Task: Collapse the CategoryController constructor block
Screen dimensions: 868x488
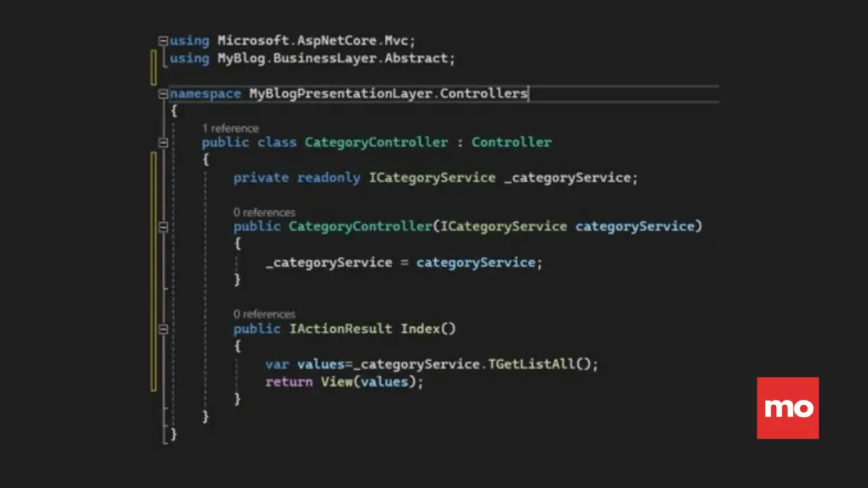Action: tap(163, 227)
